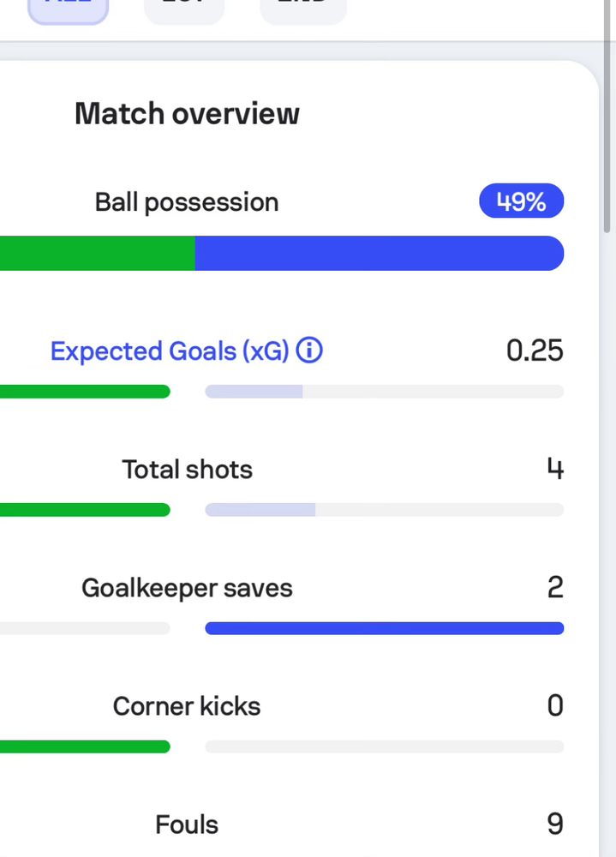Click the right-side Total shots bar

pyautogui.click(x=384, y=510)
